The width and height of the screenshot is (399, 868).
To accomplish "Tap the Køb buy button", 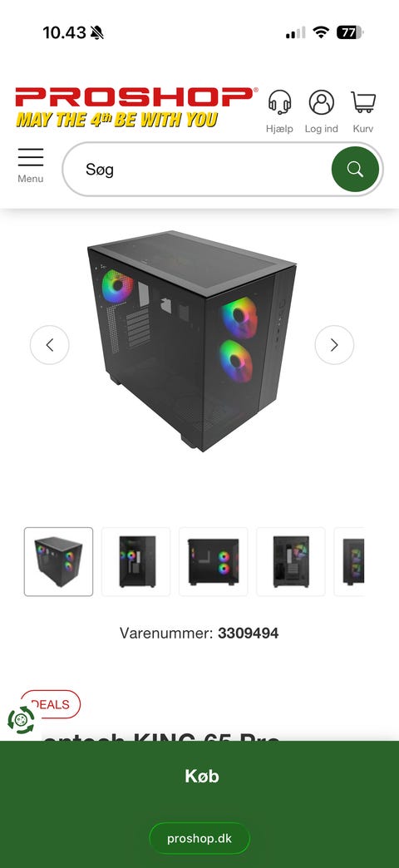I will [x=201, y=776].
